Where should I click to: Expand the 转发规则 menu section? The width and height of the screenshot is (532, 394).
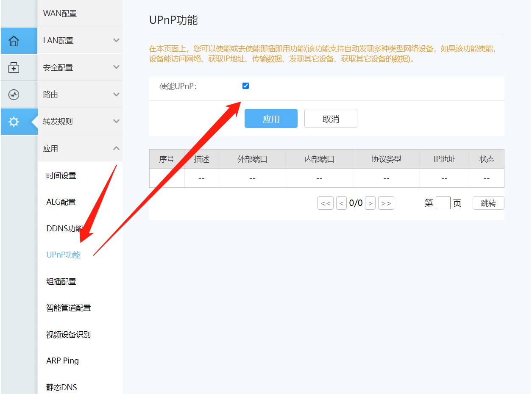tap(80, 122)
